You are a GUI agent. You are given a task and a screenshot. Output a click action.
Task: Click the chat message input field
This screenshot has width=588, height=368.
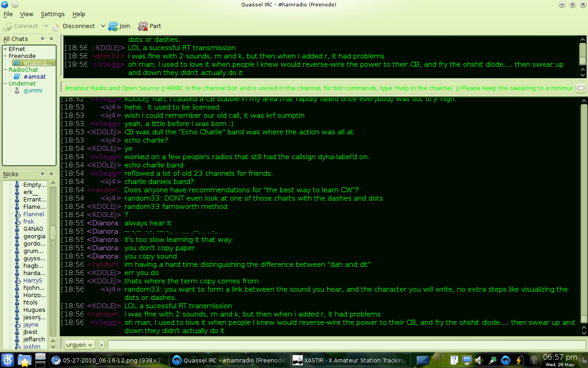[347, 345]
